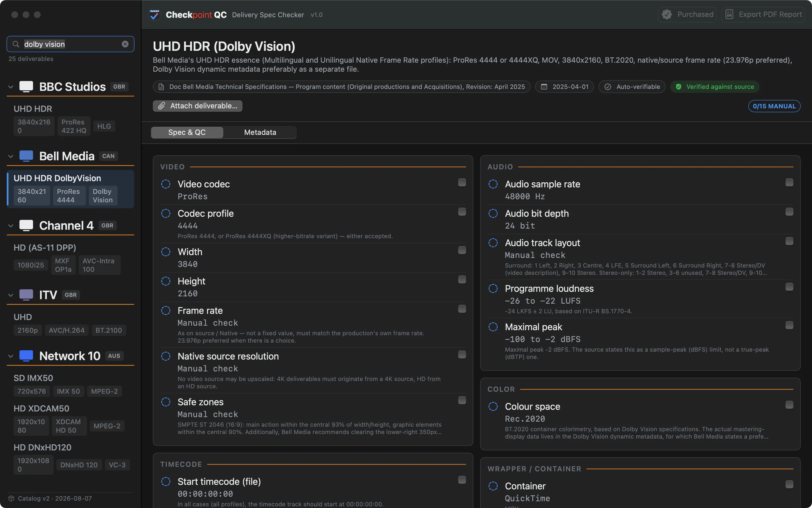The height and width of the screenshot is (508, 812).
Task: Open HD DNxHD120 deliverable
Action: [x=70, y=459]
